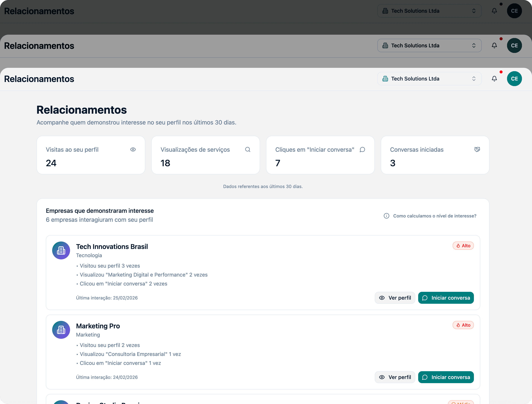The height and width of the screenshot is (404, 532).
Task: Open Tech Solutions Ltda selector in front window
Action: 429,79
